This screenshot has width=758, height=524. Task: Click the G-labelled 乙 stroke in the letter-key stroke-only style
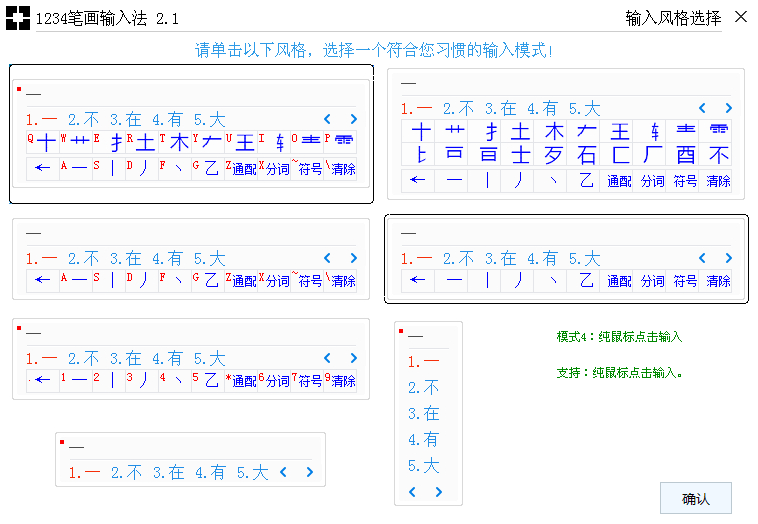click(x=211, y=281)
